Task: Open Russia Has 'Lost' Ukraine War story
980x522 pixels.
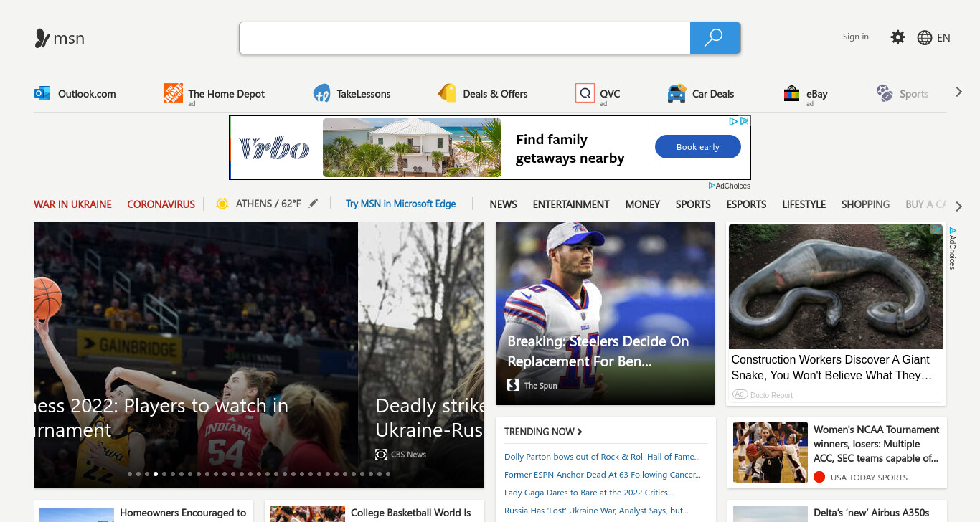Action: click(596, 511)
